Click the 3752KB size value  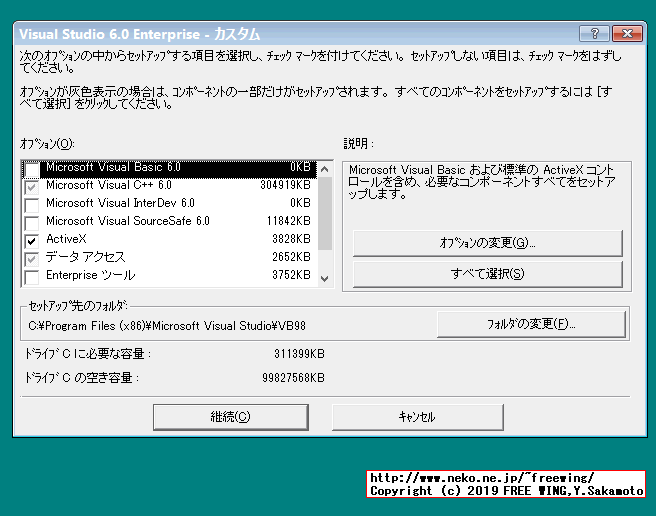click(x=291, y=275)
